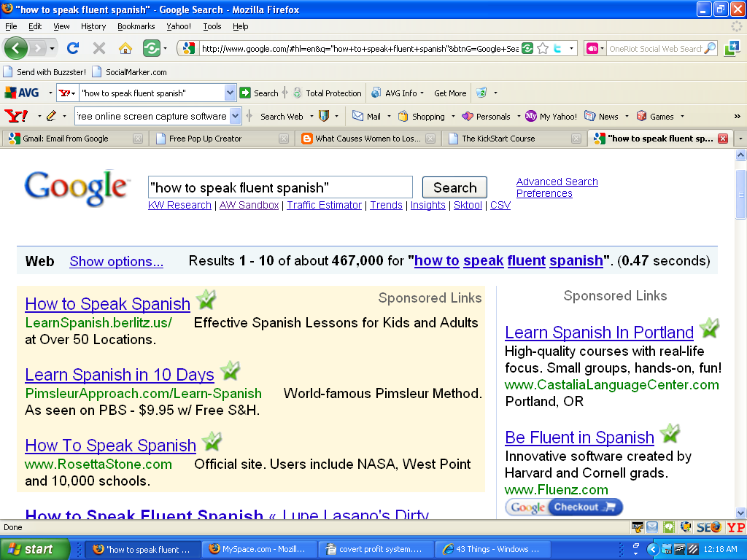Image resolution: width=747 pixels, height=560 pixels.
Task: Click the stop loading X icon
Action: (98, 49)
